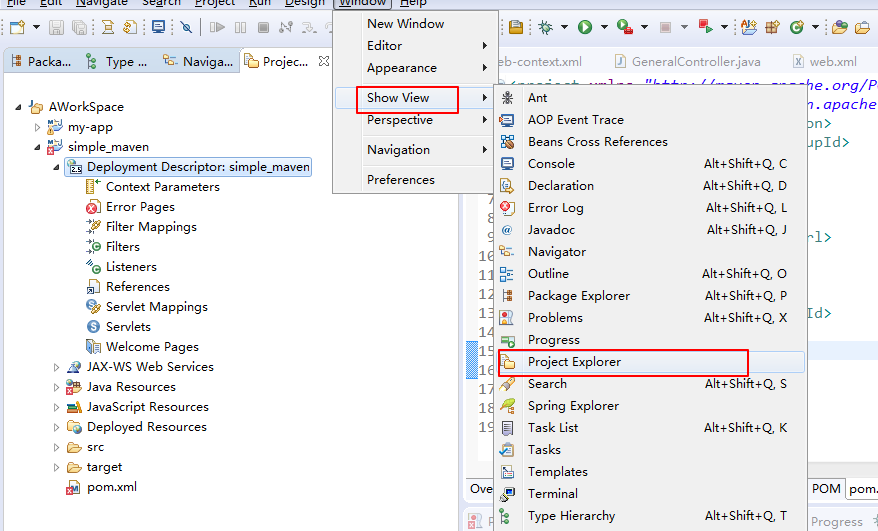This screenshot has height=531, width=878.
Task: Click the Skip All Breakpoints icon
Action: (186, 27)
